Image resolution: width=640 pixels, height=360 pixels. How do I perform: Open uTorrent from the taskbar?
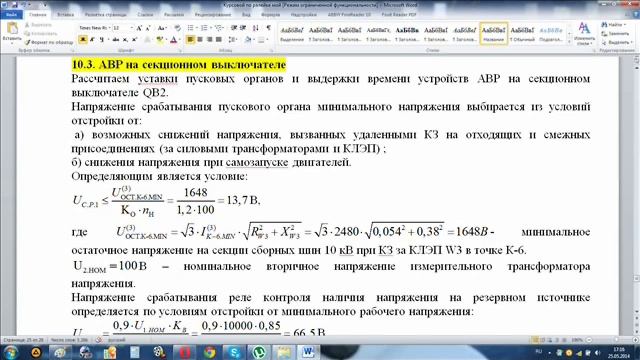click(259, 352)
